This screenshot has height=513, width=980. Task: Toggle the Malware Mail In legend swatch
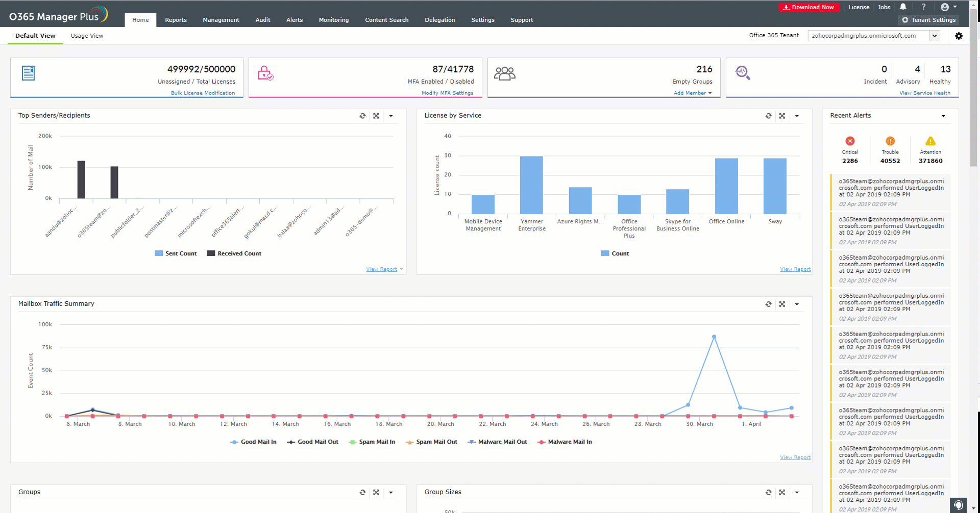point(541,442)
